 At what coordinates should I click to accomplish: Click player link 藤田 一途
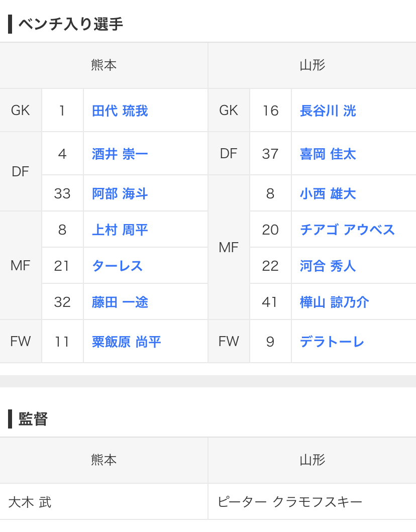coord(120,302)
